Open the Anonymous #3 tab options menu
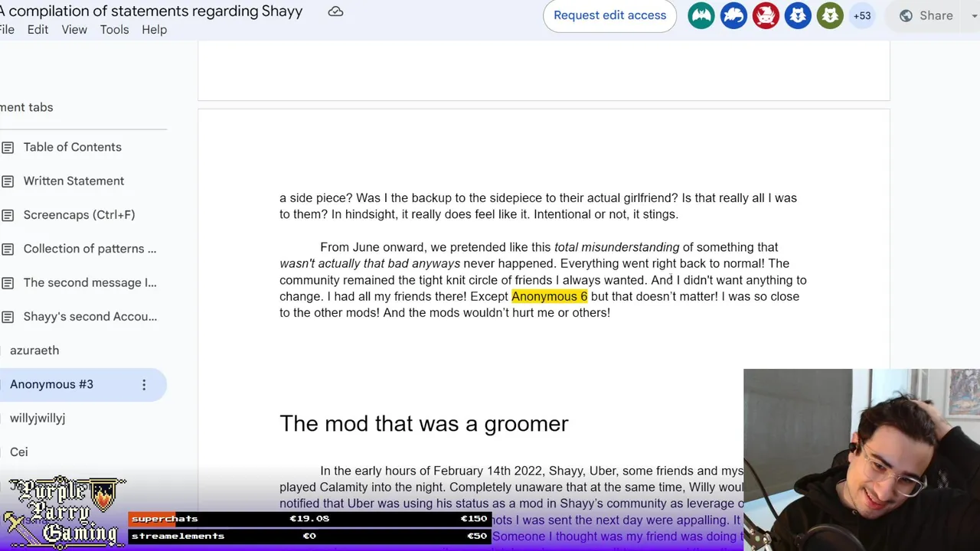The height and width of the screenshot is (551, 980). pyautogui.click(x=144, y=384)
